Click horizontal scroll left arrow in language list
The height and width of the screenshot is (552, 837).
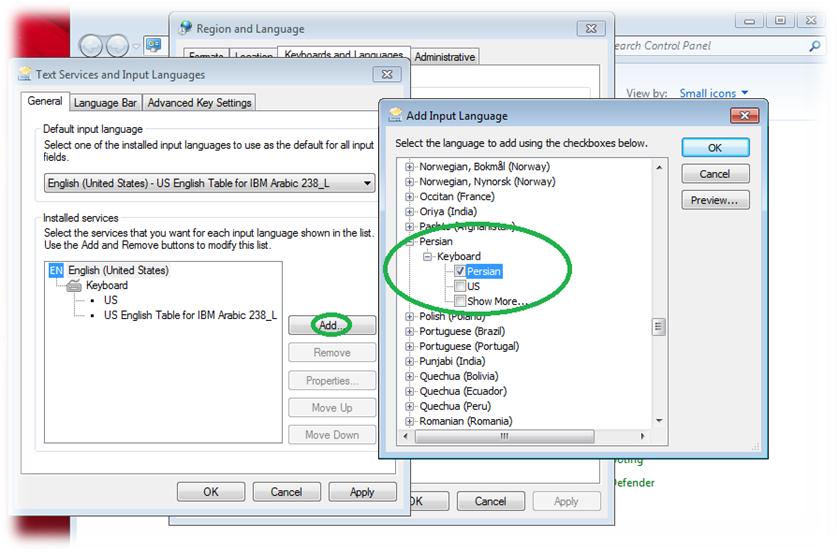[x=405, y=436]
